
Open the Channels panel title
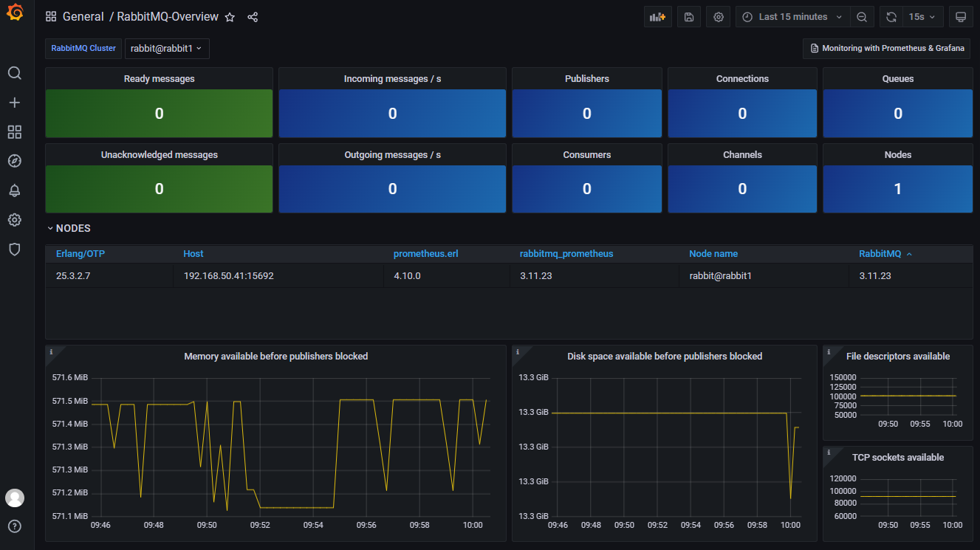[742, 155]
